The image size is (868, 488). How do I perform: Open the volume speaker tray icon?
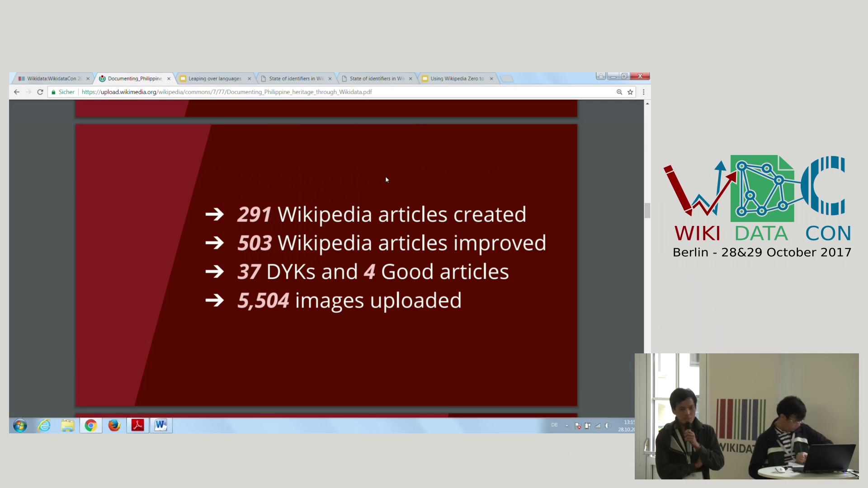(x=608, y=426)
